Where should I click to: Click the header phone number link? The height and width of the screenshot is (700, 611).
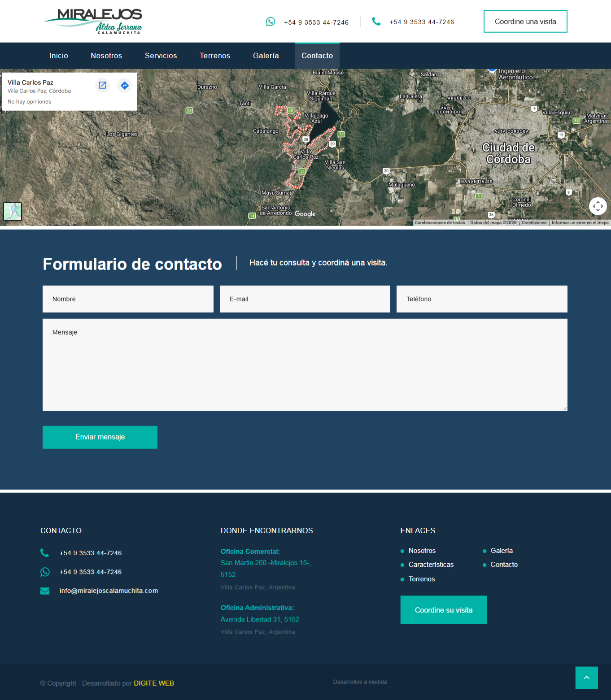click(422, 22)
